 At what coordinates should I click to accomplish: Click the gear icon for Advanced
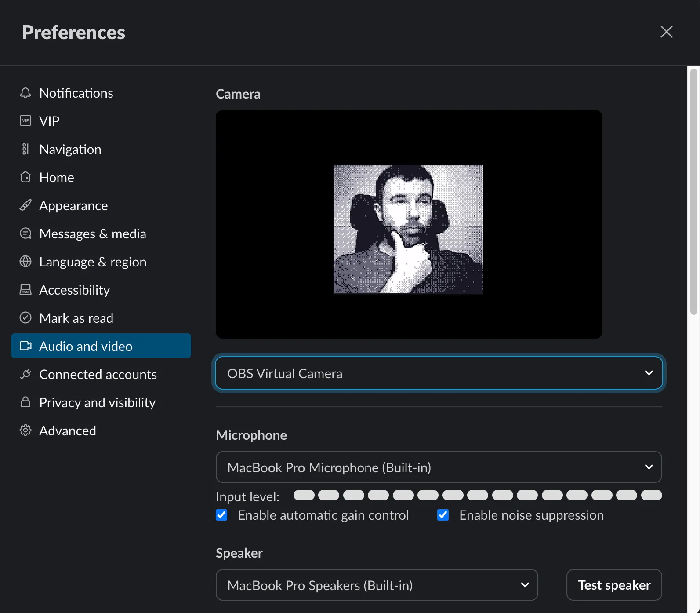pyautogui.click(x=25, y=431)
